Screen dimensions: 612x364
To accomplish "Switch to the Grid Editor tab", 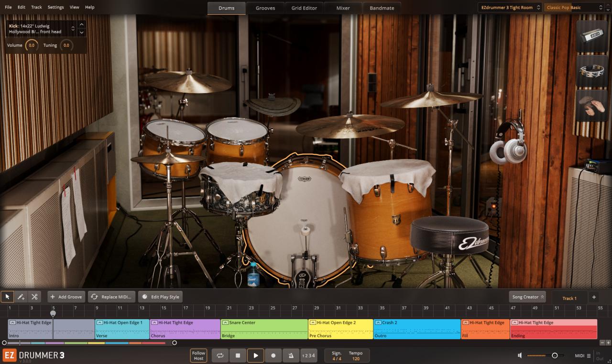I will point(304,8).
